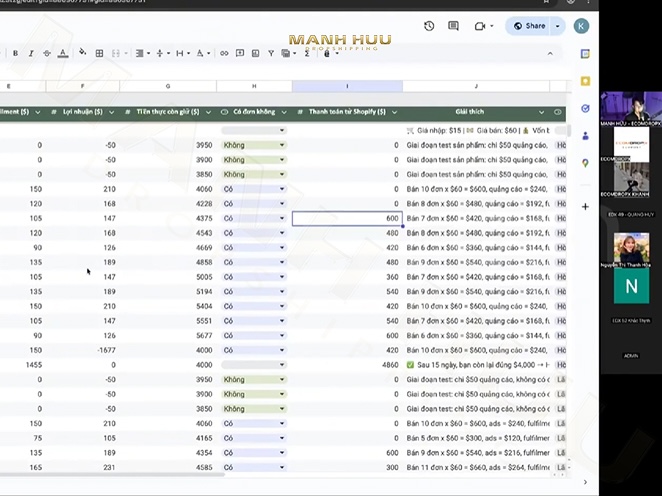Expand the Share options dropdown arrow

[x=557, y=26]
